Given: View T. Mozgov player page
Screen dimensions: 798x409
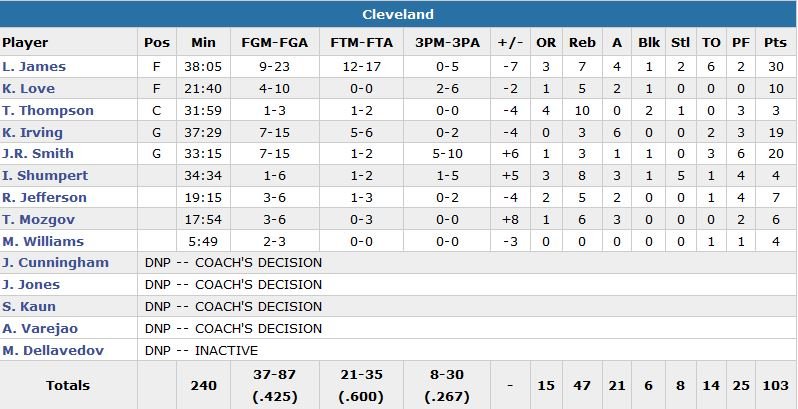Looking at the screenshot, I should [38, 220].
